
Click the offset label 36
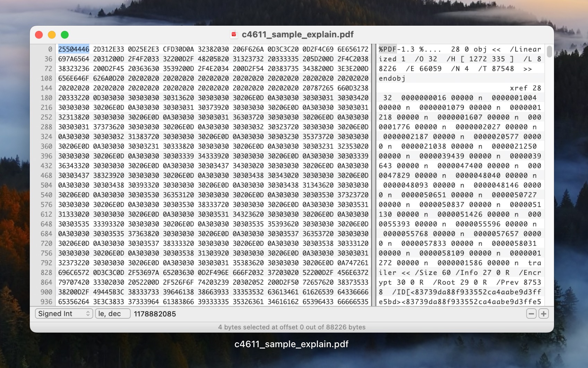[48, 59]
